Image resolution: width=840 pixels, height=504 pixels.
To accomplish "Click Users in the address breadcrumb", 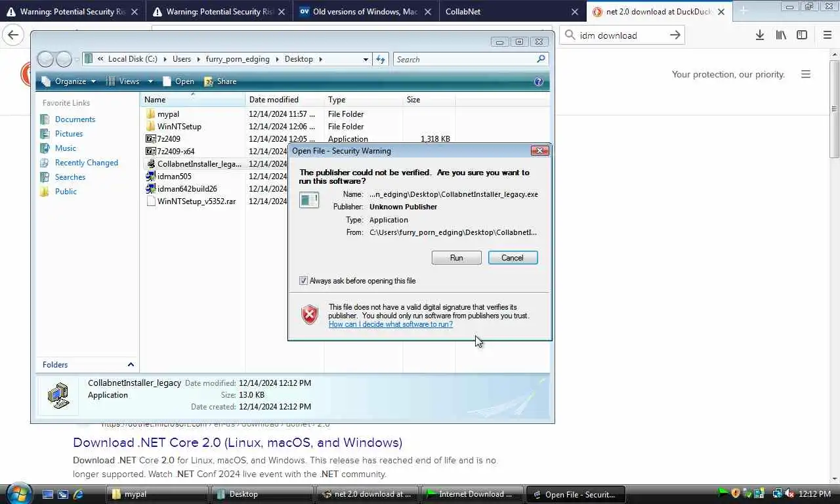I will [182, 59].
